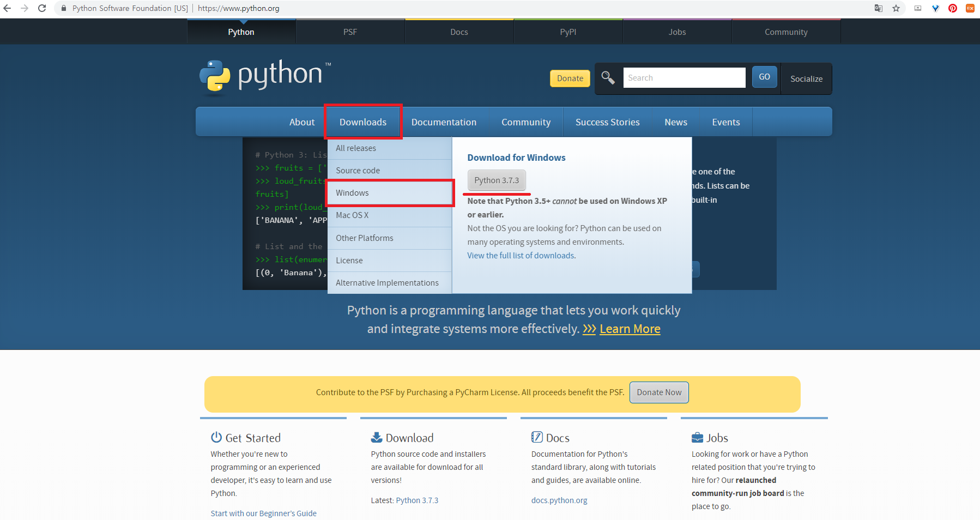Click the gray extension icon beside the star
Image resolution: width=980 pixels, height=520 pixels.
point(918,8)
